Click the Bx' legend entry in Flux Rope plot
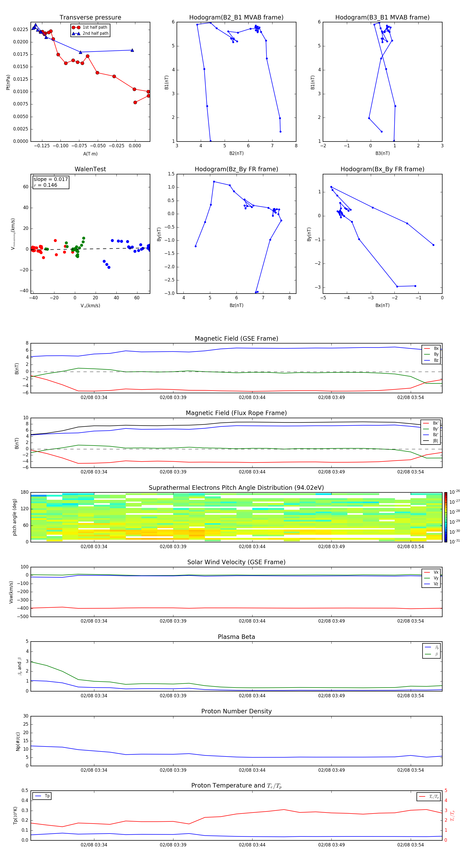This screenshot has width=473, height=868. tap(431, 423)
